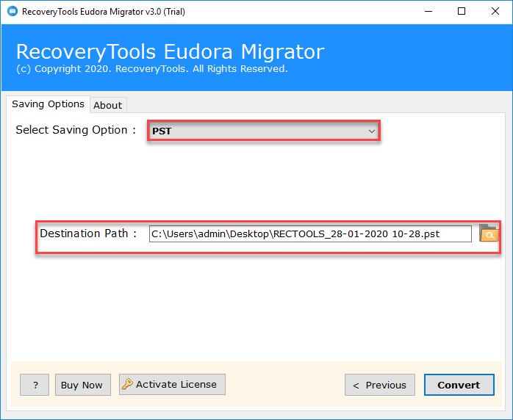Close the Eudora Migrator window
Image resolution: width=513 pixels, height=420 pixels.
495,12
